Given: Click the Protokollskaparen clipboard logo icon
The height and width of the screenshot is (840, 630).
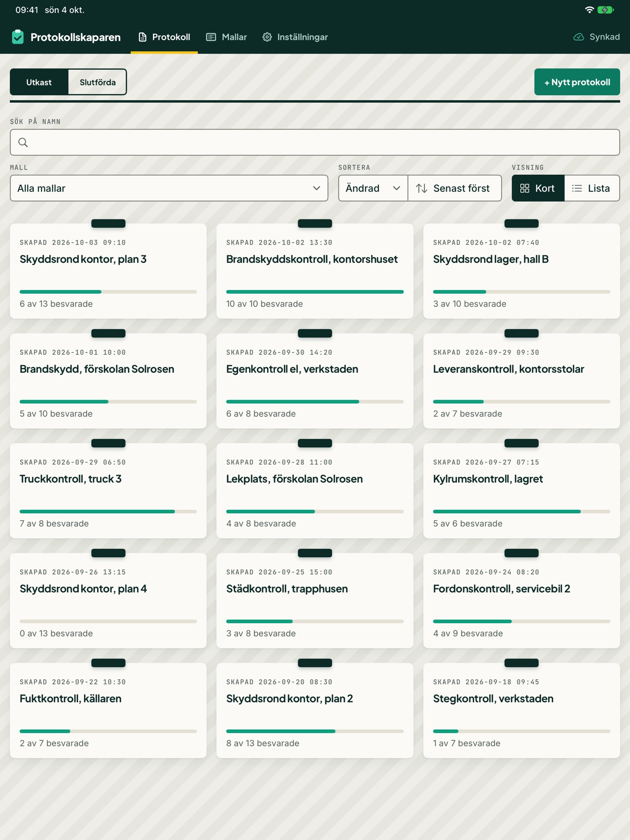Looking at the screenshot, I should (x=18, y=37).
